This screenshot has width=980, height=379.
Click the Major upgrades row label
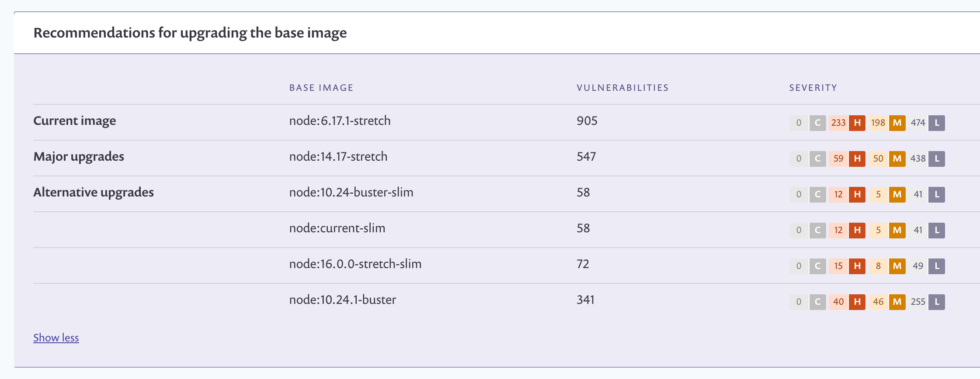(x=79, y=156)
